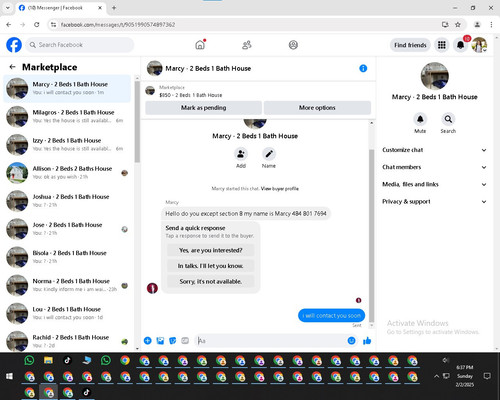Mute the Marcy conversation
Image resolution: width=500 pixels, height=400 pixels.
point(420,119)
